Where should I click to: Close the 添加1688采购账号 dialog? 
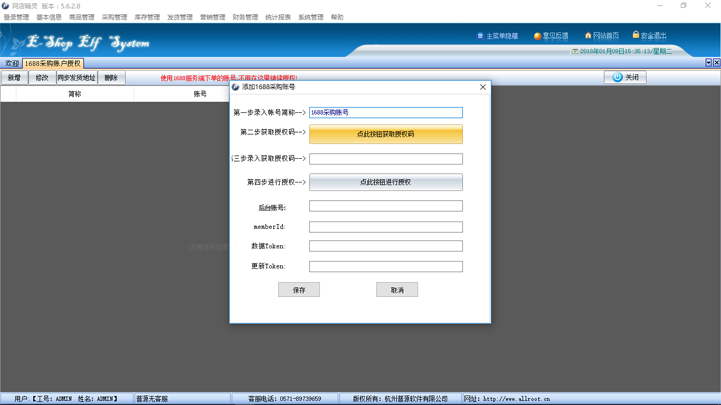[483, 87]
